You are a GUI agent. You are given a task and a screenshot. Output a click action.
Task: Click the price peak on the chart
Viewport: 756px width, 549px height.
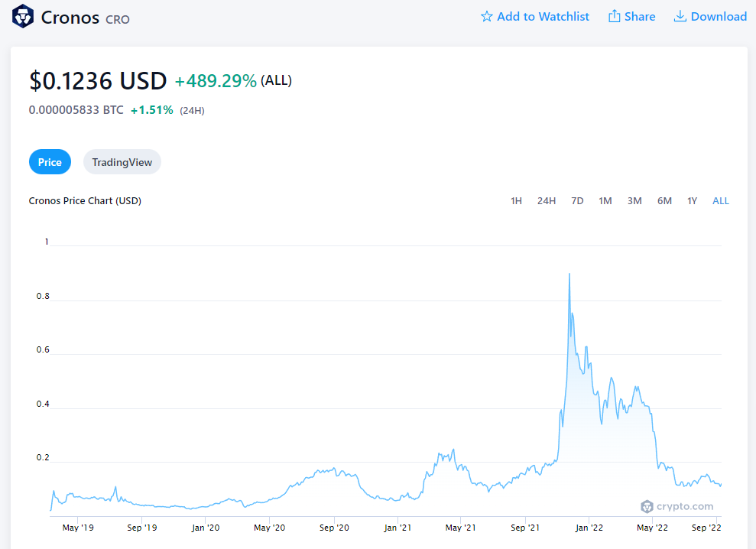[x=569, y=274]
